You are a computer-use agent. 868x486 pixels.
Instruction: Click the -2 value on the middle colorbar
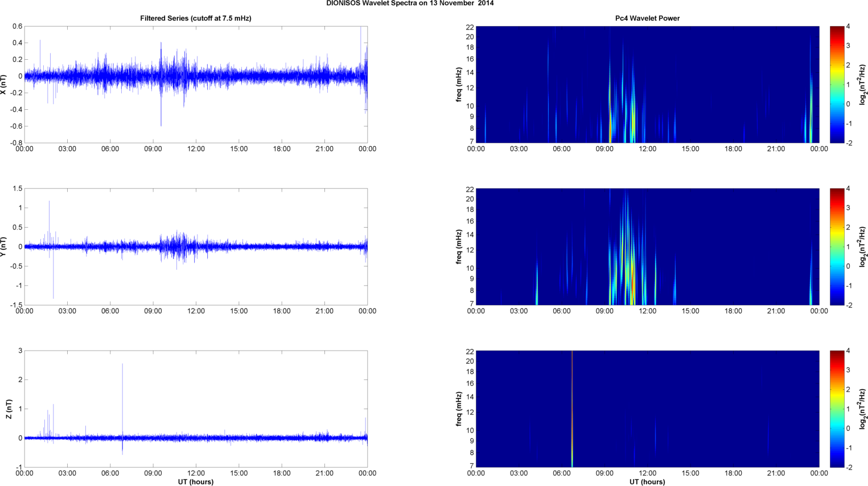click(849, 305)
